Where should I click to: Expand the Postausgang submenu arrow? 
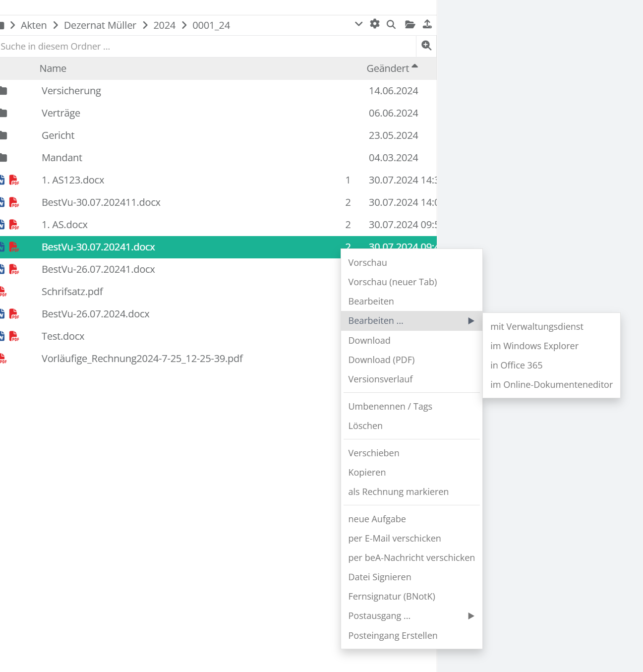click(471, 616)
